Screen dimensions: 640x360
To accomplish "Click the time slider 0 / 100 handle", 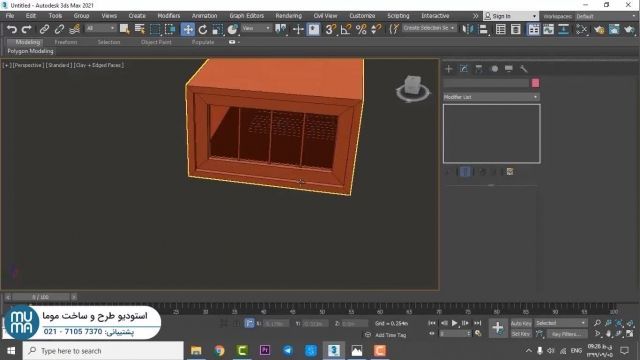I will point(40,297).
